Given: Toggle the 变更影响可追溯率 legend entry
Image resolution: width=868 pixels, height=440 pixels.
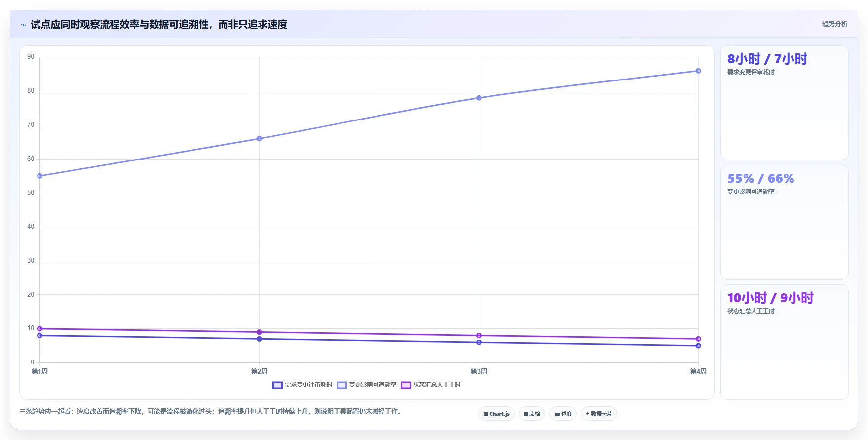Looking at the screenshot, I should click(x=367, y=385).
